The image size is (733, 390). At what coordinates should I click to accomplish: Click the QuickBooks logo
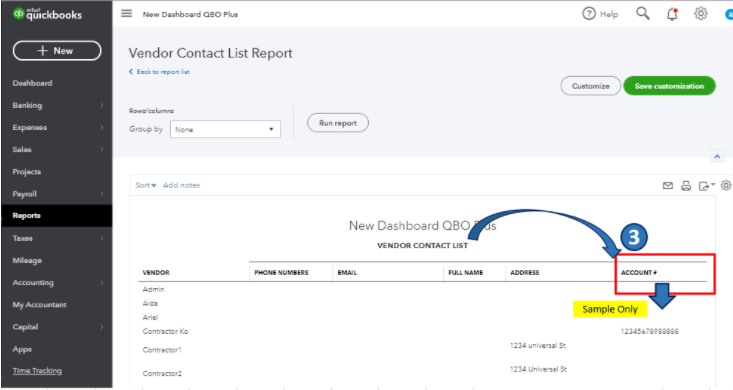47,14
